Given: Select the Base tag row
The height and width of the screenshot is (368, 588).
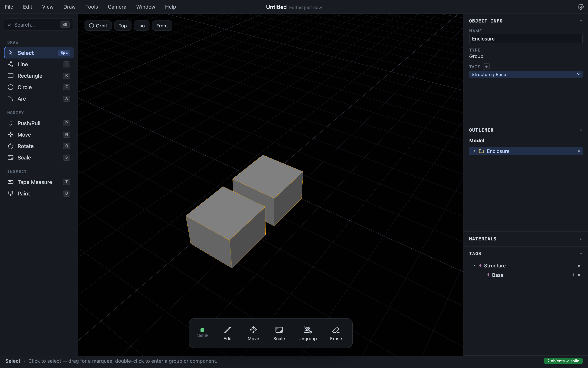Looking at the screenshot, I should [x=526, y=275].
